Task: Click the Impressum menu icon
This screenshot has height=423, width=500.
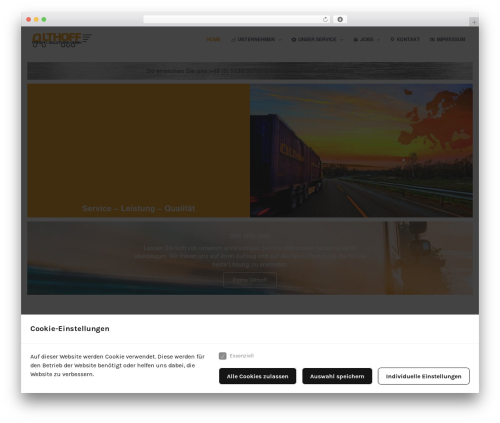Action: click(432, 39)
